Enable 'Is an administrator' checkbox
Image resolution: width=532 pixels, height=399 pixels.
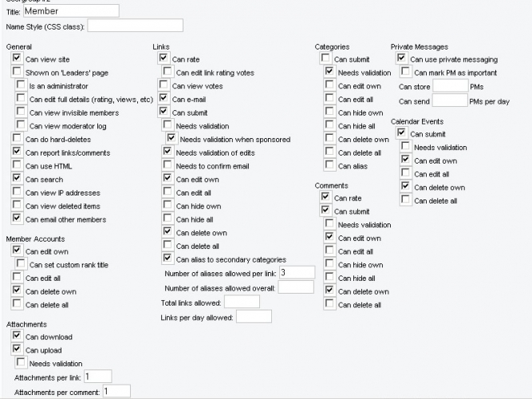click(22, 85)
